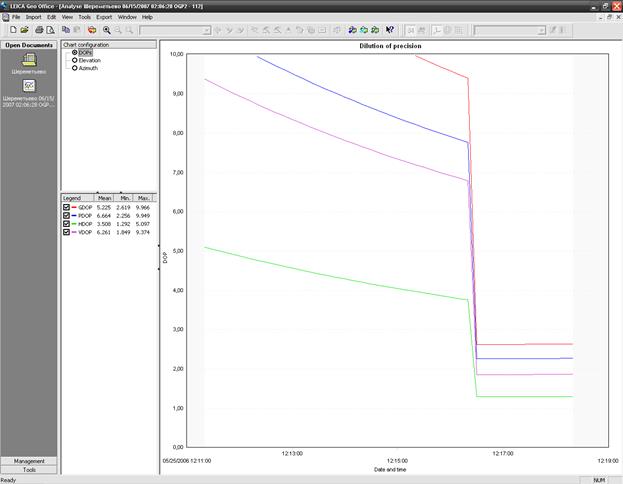This screenshot has height=484, width=623.
Task: Open the Export menu
Action: (x=104, y=17)
